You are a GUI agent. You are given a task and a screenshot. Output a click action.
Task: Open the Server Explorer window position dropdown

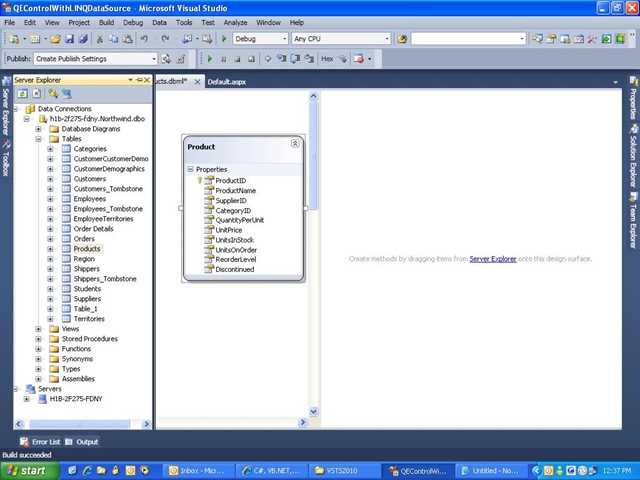tap(131, 80)
